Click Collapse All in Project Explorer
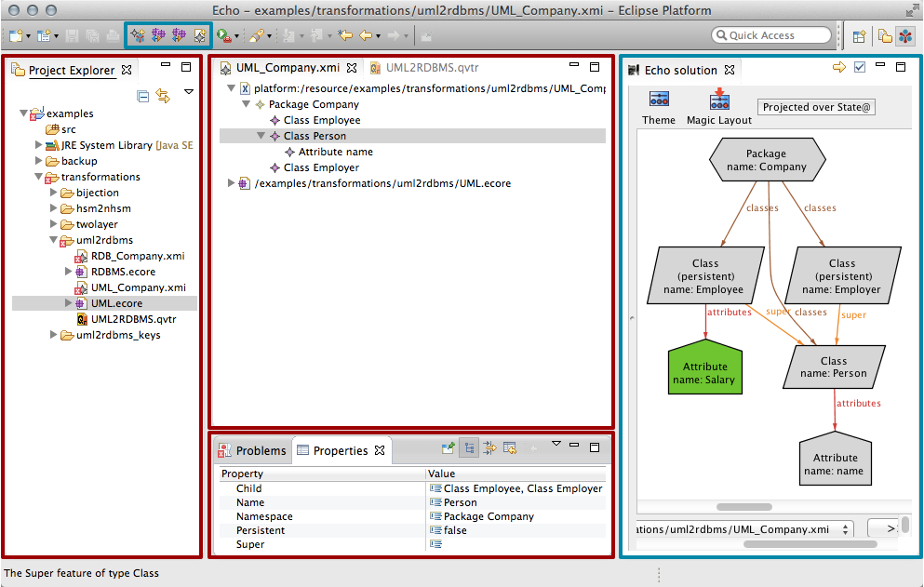Screen dimensions: 924x587 (x=143, y=96)
